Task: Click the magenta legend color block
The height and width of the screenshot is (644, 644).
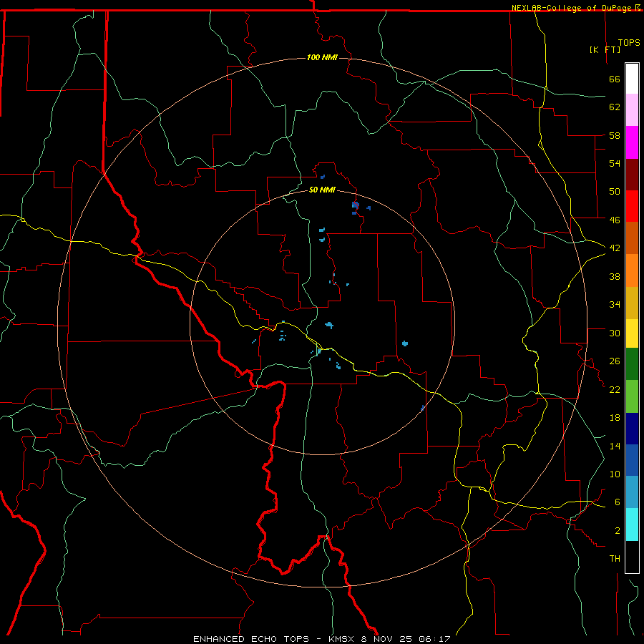Action: pos(632,142)
